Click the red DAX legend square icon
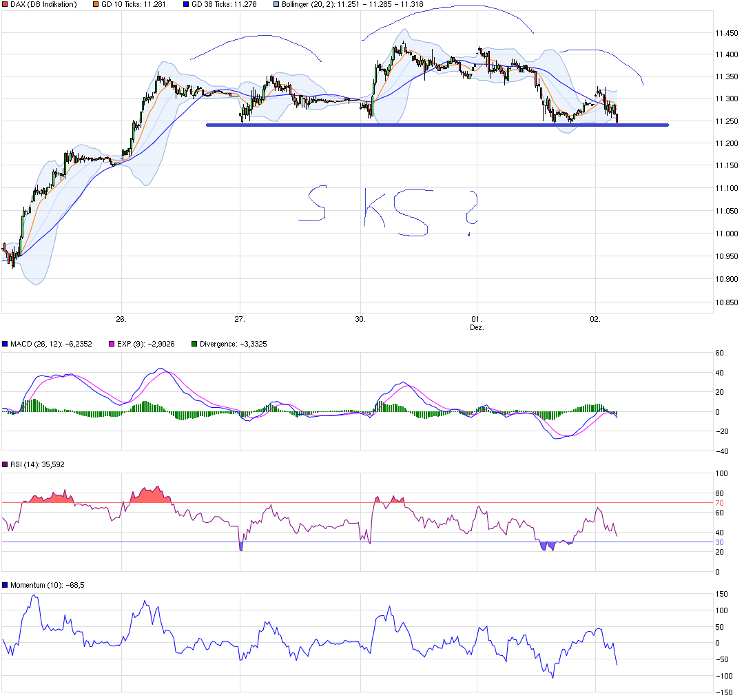This screenshot has width=744, height=700. [x=3, y=4]
